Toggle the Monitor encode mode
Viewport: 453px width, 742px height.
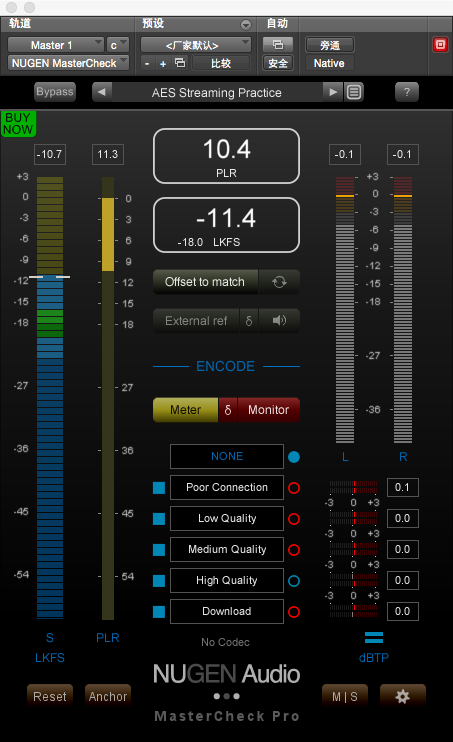268,410
